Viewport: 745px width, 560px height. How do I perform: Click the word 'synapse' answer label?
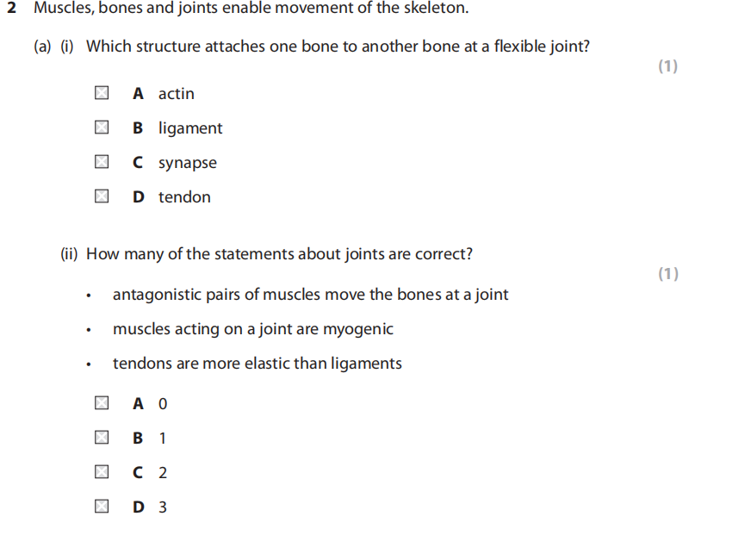tap(187, 163)
